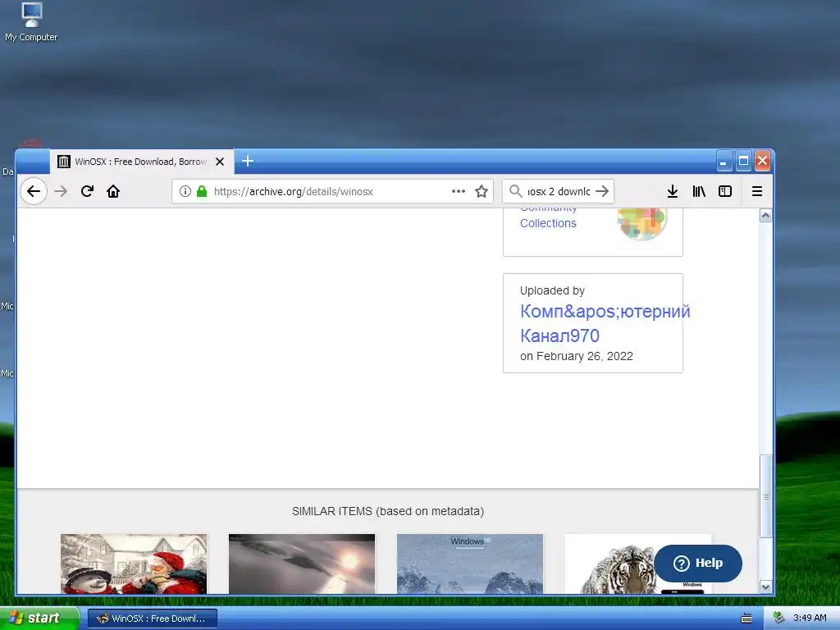Viewport: 840px width, 630px height.
Task: Close the WinOSX tab
Action: 220,162
